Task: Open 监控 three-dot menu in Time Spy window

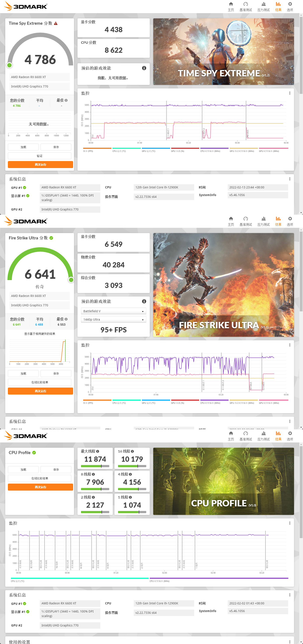Action: point(290,93)
